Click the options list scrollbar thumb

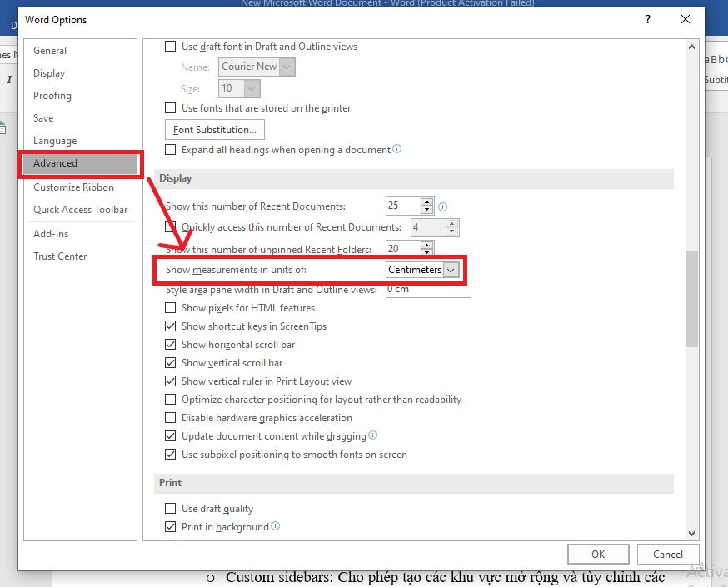tap(691, 299)
